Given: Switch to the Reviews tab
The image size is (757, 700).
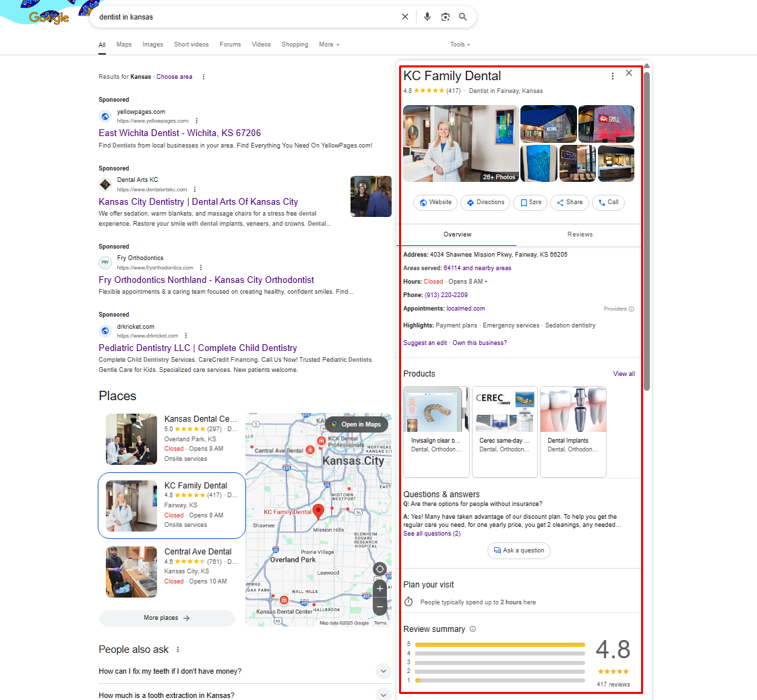Looking at the screenshot, I should [580, 234].
